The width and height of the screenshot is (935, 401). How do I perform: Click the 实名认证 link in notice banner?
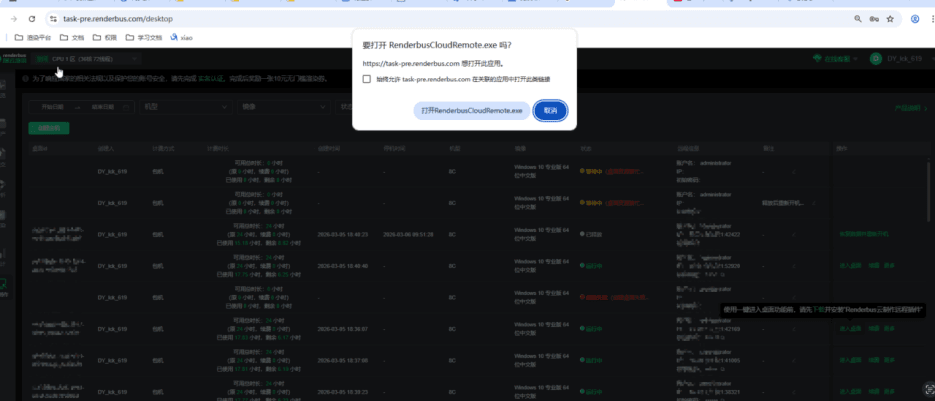coord(208,78)
